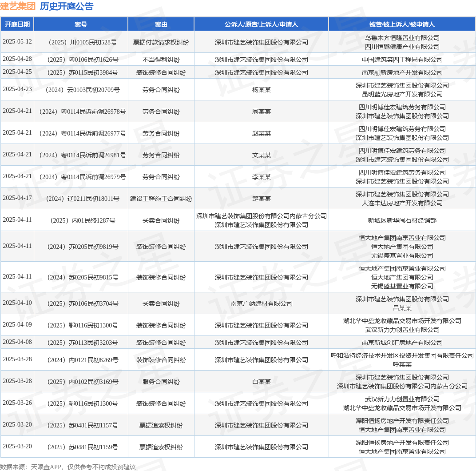
Task: Click defendant 南京融新房地产开发有限公司
Action: coord(402,72)
